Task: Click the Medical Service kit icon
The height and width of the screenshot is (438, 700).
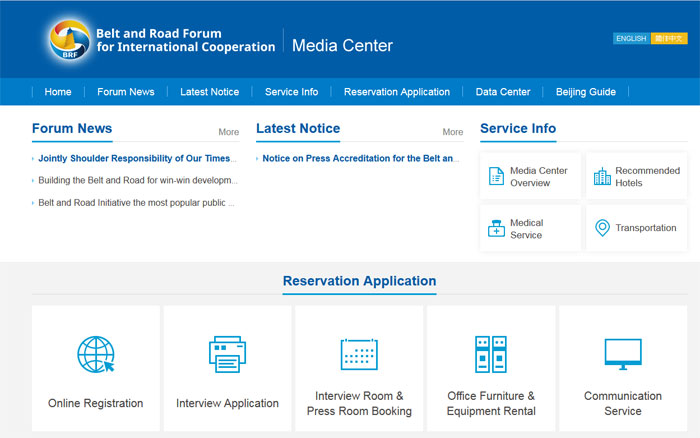Action: pyautogui.click(x=496, y=229)
